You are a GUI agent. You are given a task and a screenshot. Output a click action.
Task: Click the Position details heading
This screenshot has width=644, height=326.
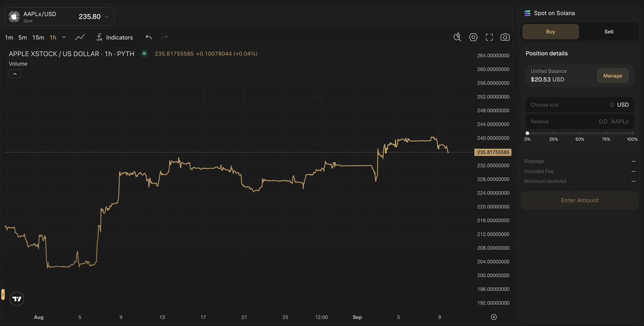click(546, 54)
